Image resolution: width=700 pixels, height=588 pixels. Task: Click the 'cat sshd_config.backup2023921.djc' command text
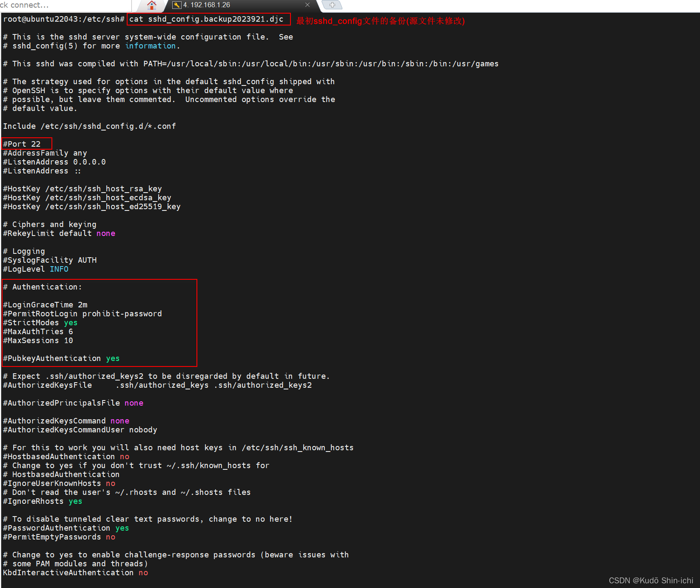click(206, 19)
